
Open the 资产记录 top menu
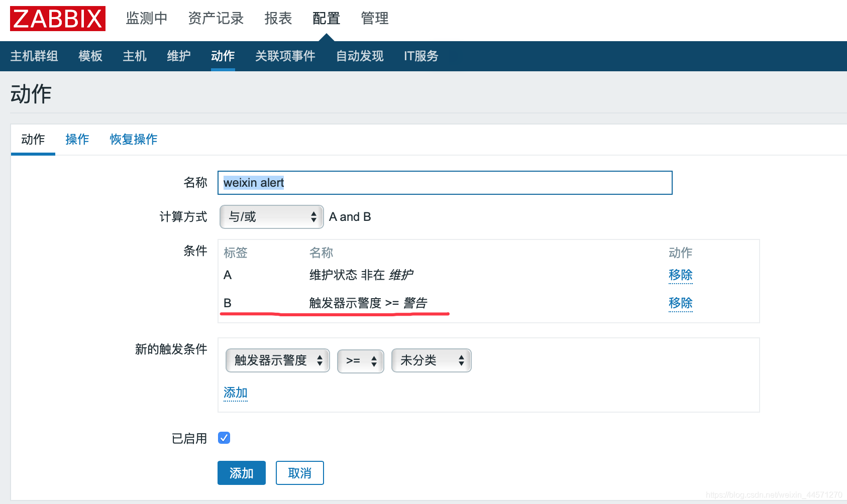pos(216,19)
